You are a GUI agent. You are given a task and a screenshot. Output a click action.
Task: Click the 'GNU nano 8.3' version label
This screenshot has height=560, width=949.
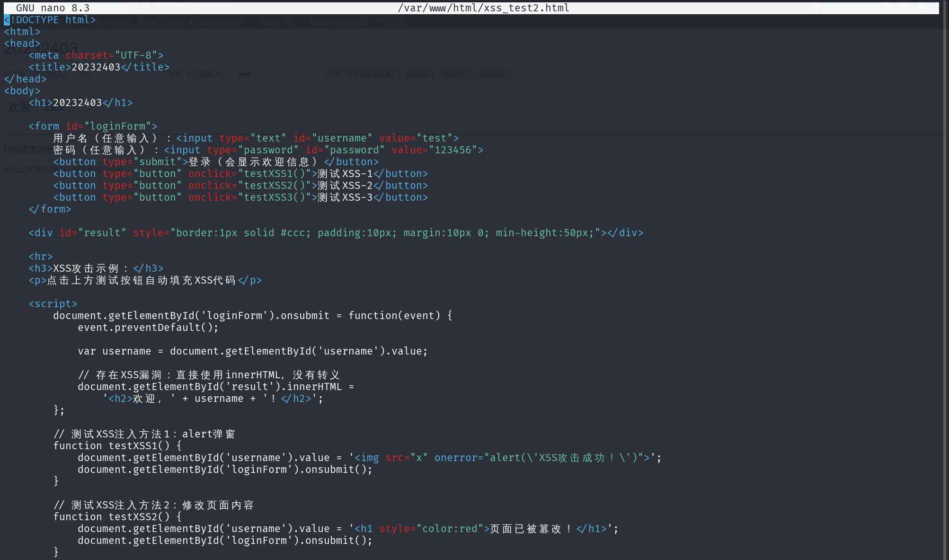point(53,8)
